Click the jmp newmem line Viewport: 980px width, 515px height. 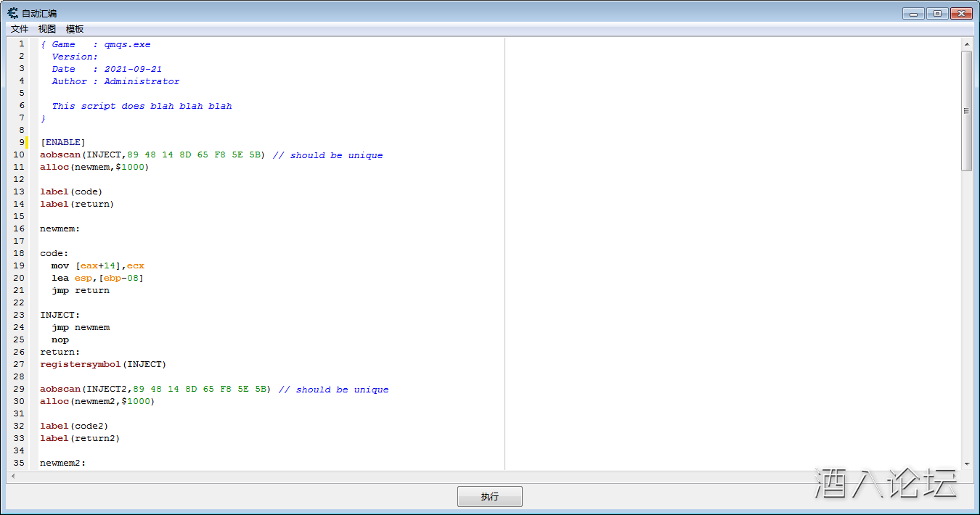(x=81, y=326)
